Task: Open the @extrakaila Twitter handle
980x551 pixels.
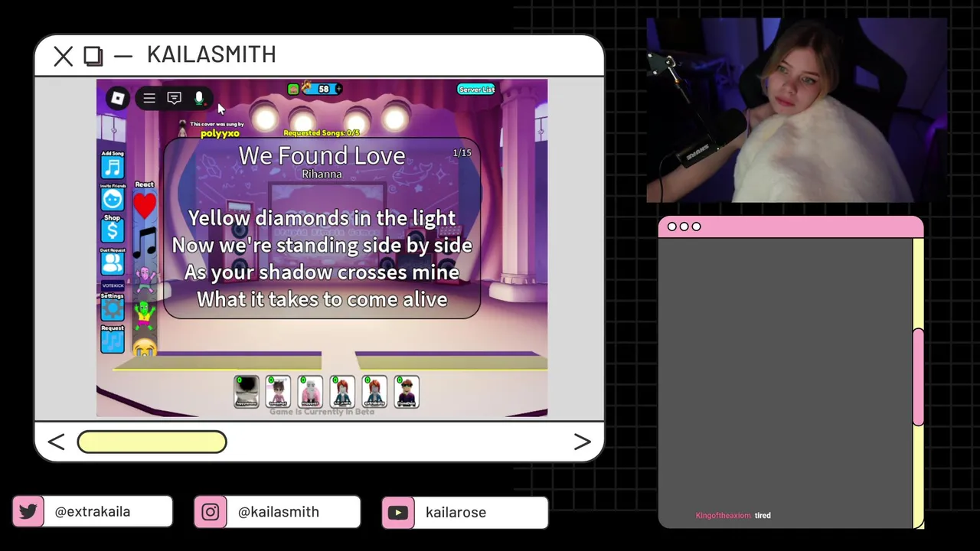Action: [92, 512]
